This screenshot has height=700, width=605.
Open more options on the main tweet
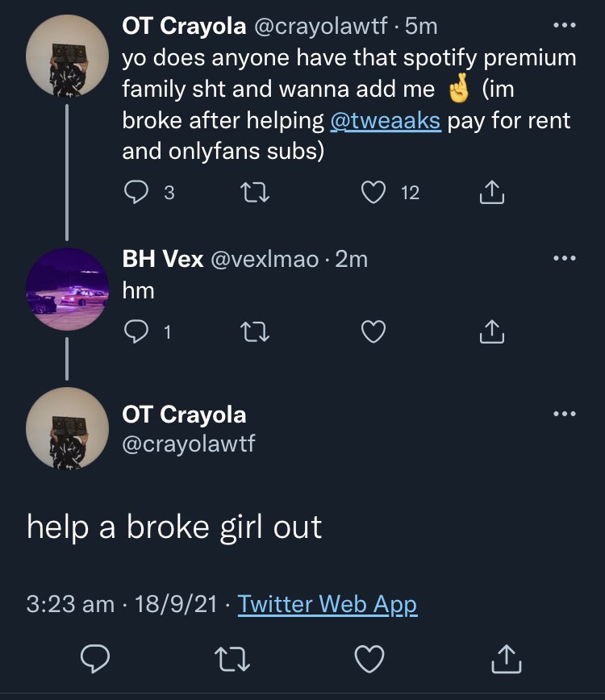pos(564,415)
